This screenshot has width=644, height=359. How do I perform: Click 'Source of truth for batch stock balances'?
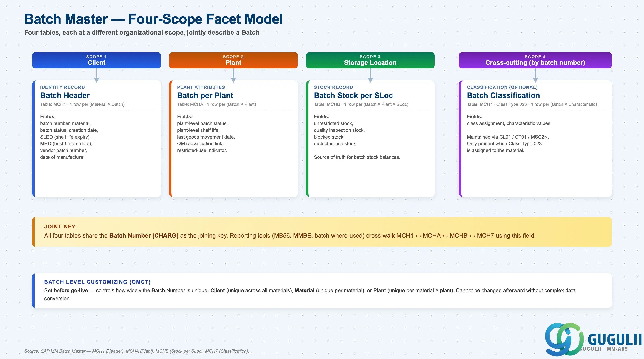point(357,157)
